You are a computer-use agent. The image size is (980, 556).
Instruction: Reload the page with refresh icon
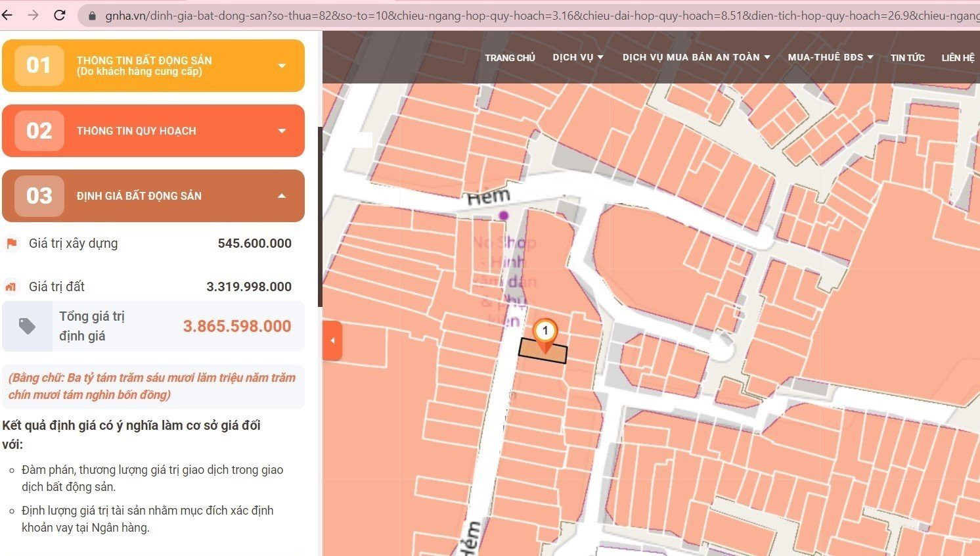click(x=60, y=15)
